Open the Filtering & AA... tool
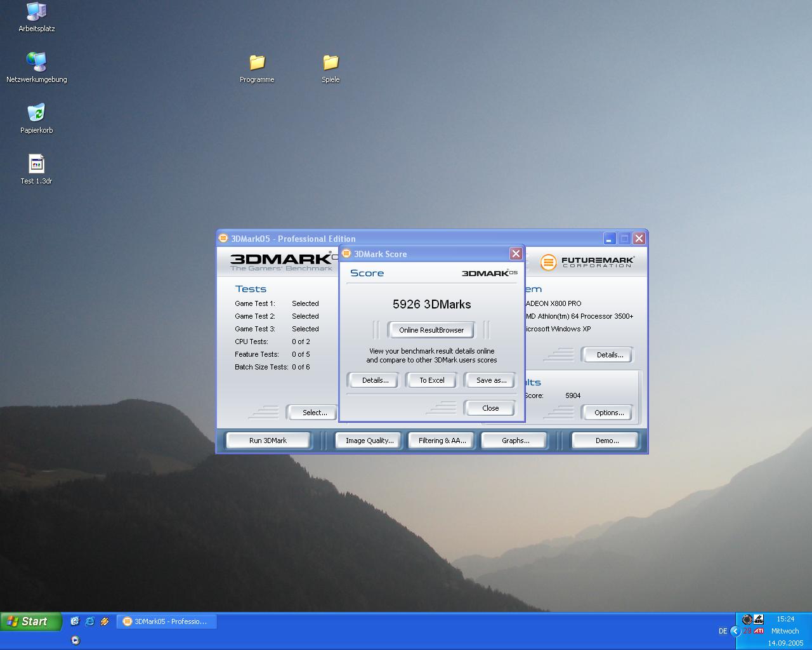The width and height of the screenshot is (812, 650). tap(442, 441)
